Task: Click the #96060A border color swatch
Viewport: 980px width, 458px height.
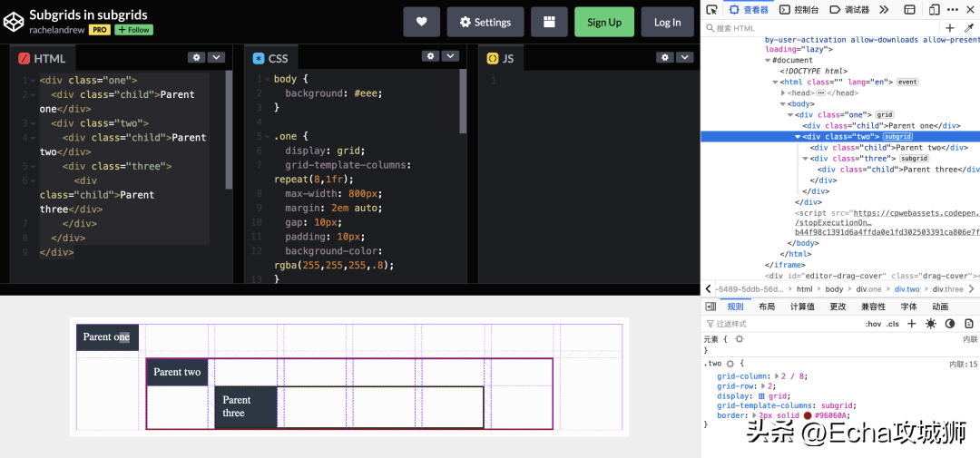Action: pyautogui.click(x=807, y=415)
